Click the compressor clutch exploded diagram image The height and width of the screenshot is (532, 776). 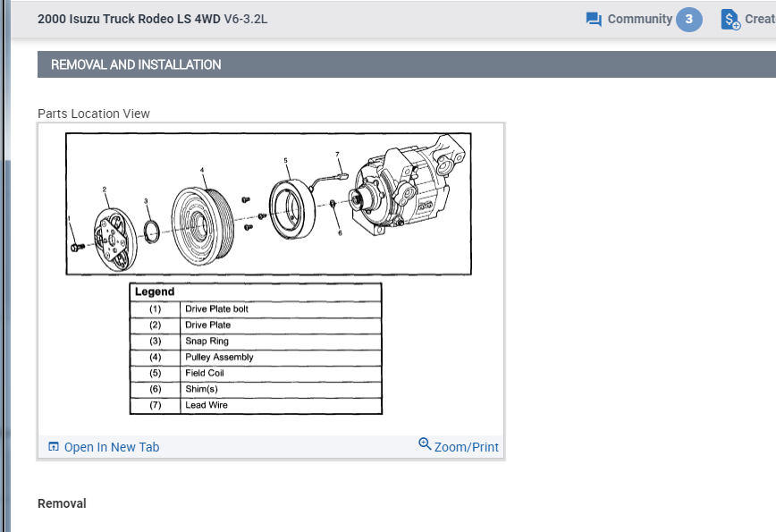click(269, 203)
